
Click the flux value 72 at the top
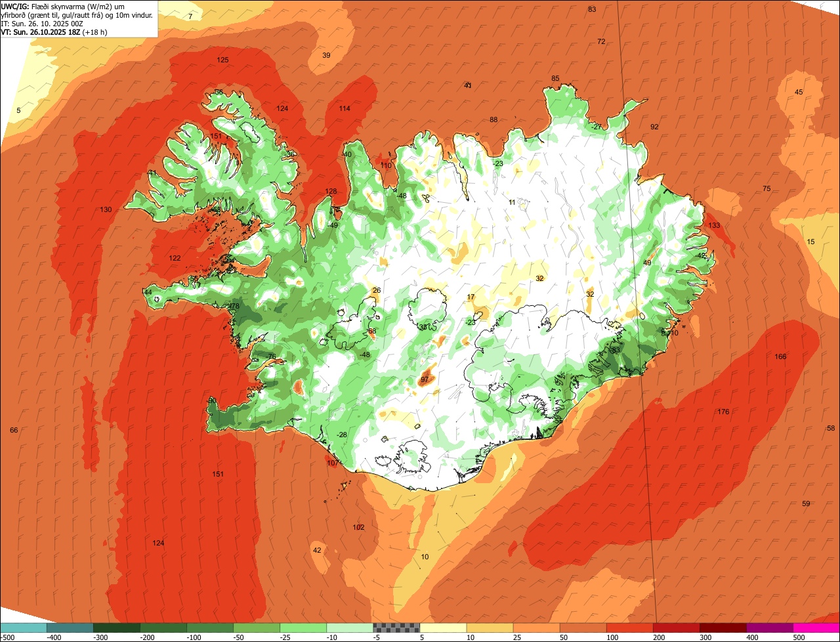coord(601,41)
